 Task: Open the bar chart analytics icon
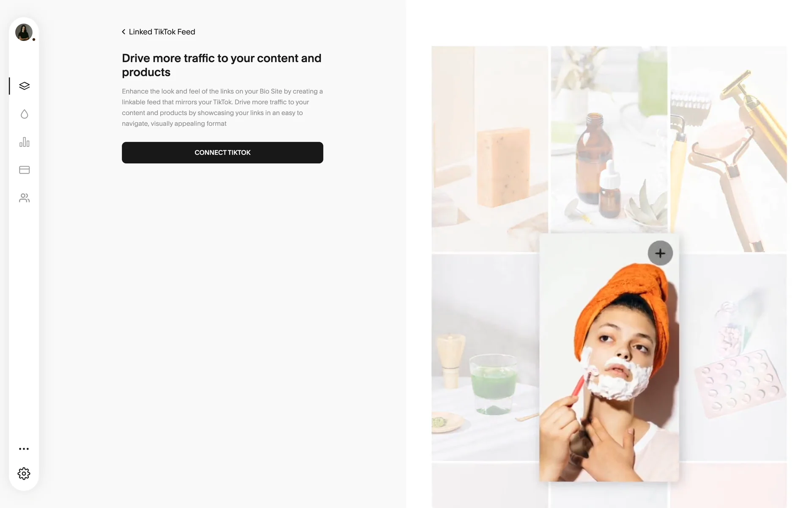(x=24, y=142)
